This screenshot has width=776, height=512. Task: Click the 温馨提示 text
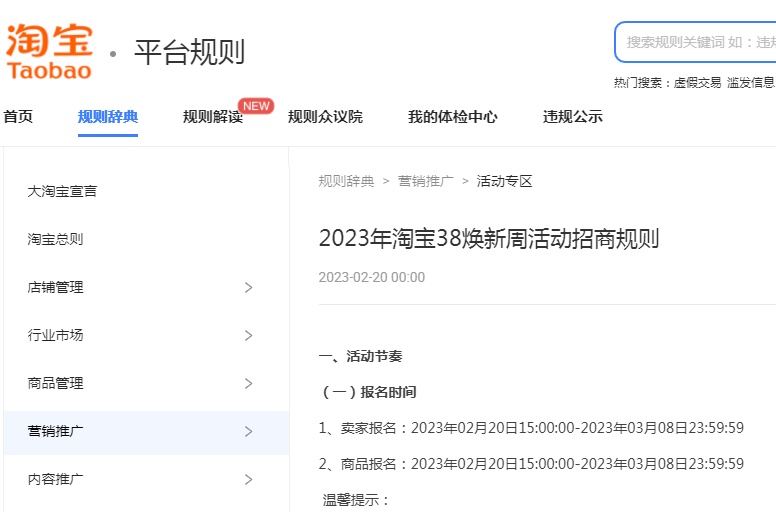(356, 500)
